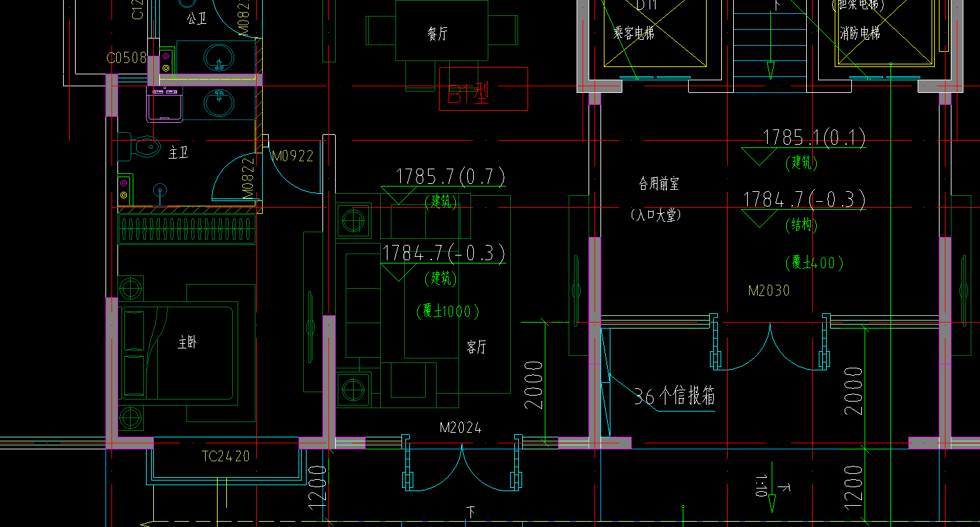Select the upper bedside lamp symbol in 主卧
The width and height of the screenshot is (980, 527).
[x=131, y=289]
